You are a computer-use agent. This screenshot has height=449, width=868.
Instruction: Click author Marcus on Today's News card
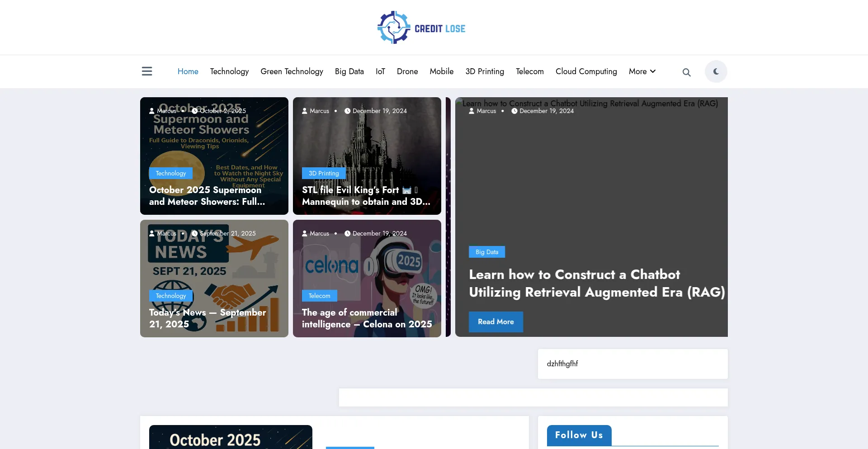click(x=163, y=233)
